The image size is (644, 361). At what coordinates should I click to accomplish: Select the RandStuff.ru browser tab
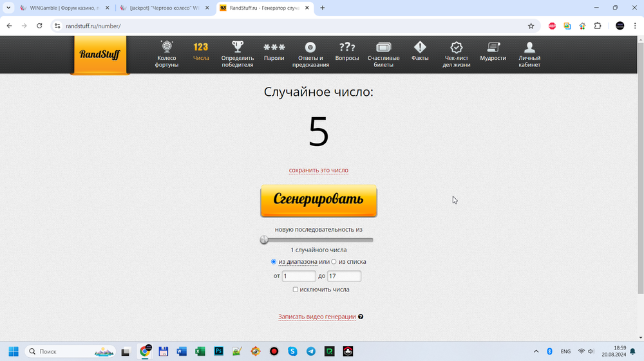pos(265,8)
